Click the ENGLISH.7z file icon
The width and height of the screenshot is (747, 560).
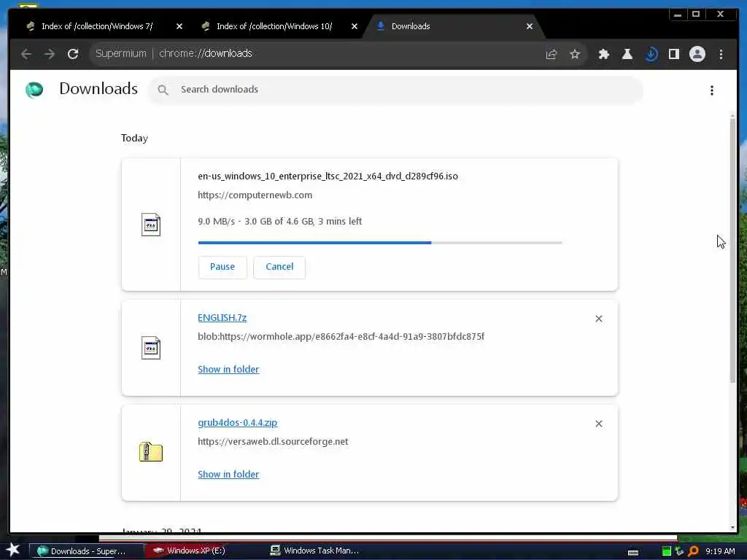point(151,348)
